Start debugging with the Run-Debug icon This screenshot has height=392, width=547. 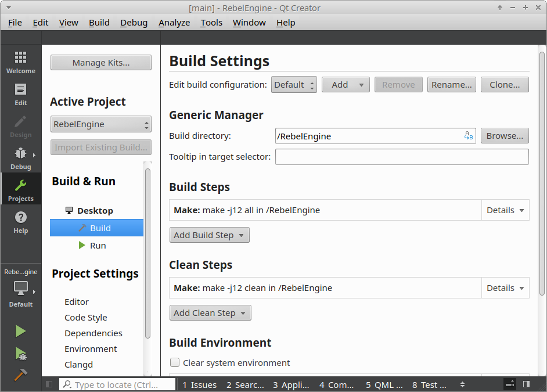point(20,353)
